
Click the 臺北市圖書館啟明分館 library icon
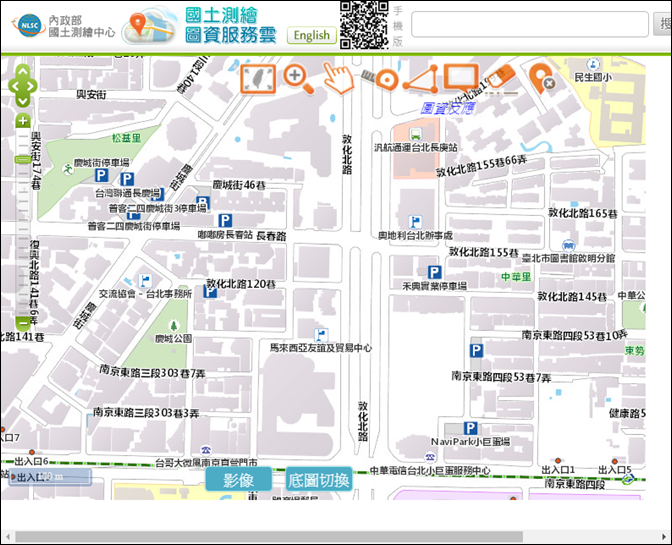coord(569,246)
